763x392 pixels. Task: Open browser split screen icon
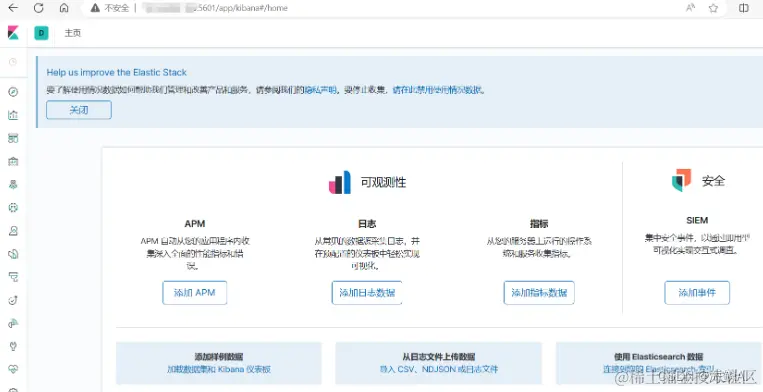[744, 8]
